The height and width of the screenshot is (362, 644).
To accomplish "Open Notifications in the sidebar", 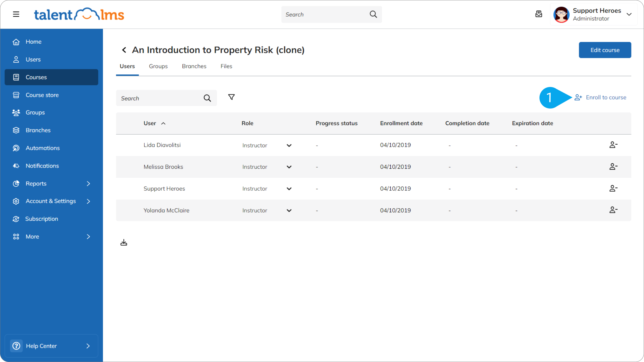I will pyautogui.click(x=51, y=166).
